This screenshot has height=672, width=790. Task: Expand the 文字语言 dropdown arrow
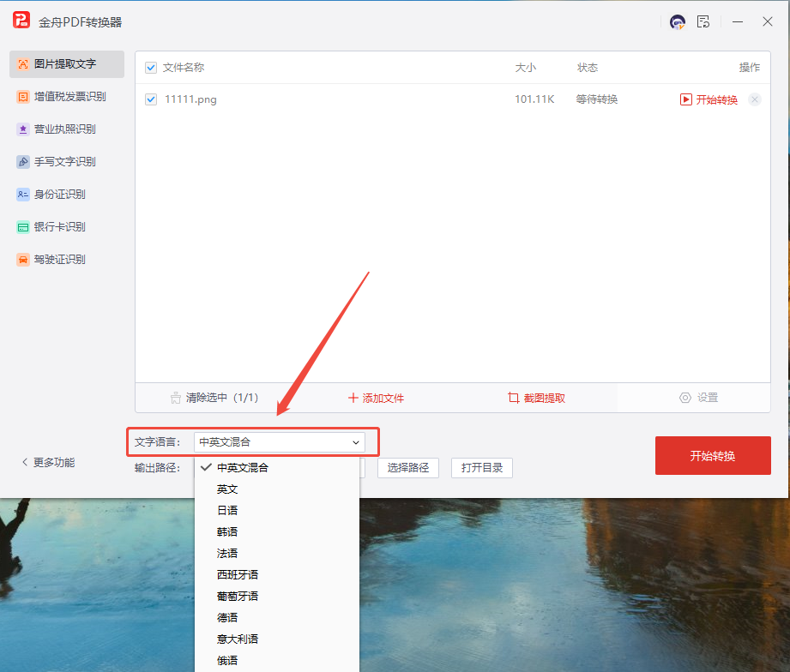click(355, 442)
